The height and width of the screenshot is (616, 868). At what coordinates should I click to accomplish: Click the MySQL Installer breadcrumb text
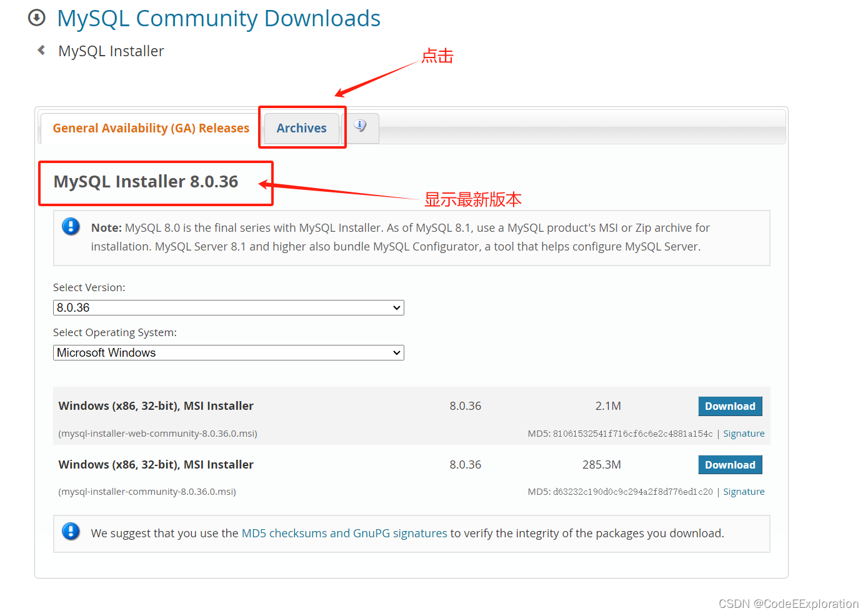pos(111,51)
